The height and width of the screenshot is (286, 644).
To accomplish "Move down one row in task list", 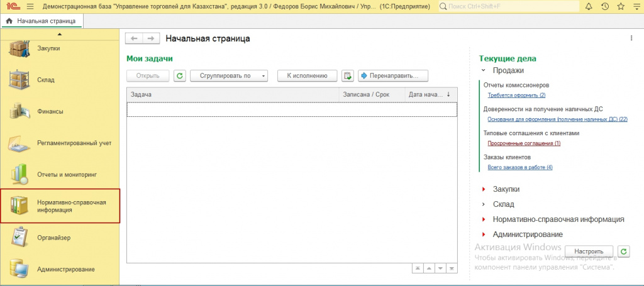I will pos(440,268).
